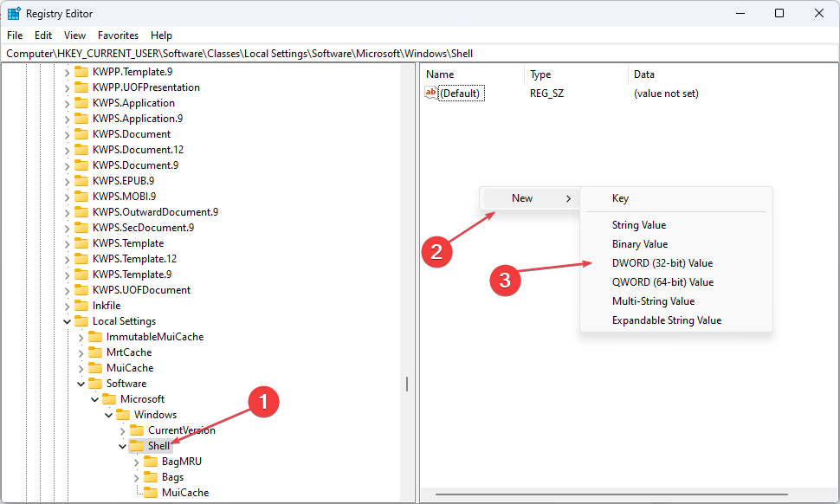Click the Microsoft folder icon

[x=109, y=398]
